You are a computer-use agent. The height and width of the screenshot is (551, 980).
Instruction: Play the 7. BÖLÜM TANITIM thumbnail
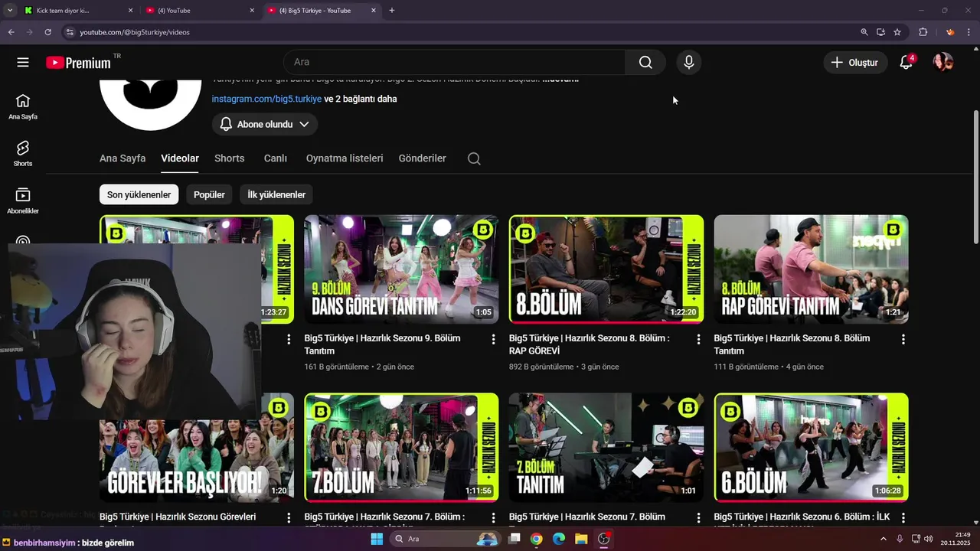606,448
